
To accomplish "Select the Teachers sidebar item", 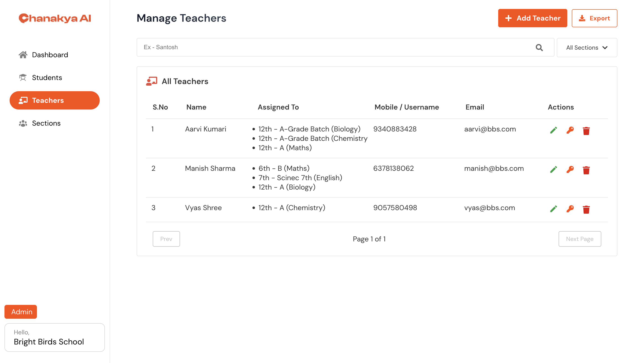I will coord(55,100).
